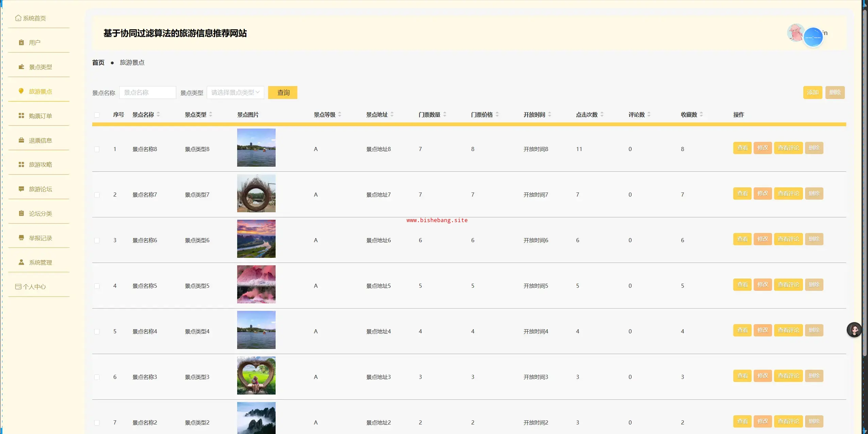Sort by 门票价格 column arrows
868x434 pixels.
click(497, 115)
